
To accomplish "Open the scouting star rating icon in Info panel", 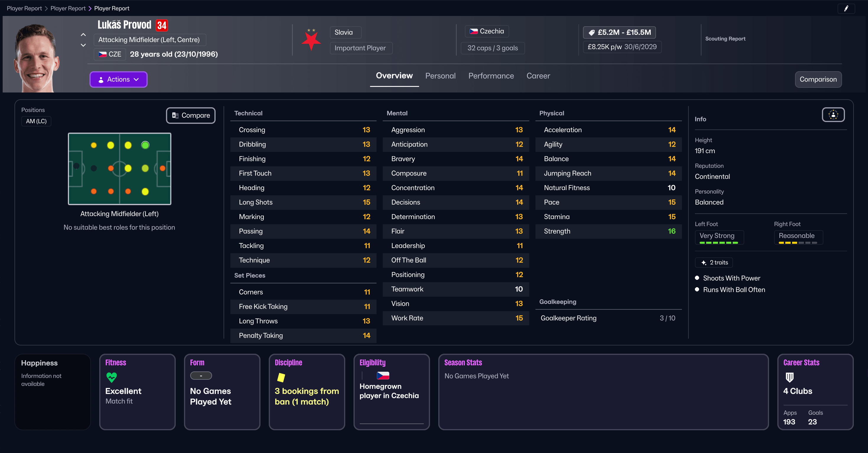I will click(x=833, y=115).
